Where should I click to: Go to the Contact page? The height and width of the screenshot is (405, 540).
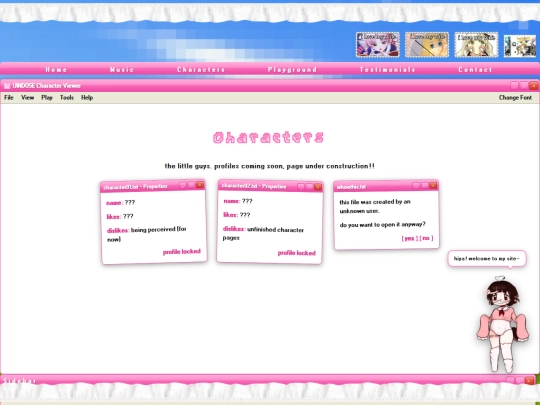pyautogui.click(x=475, y=70)
